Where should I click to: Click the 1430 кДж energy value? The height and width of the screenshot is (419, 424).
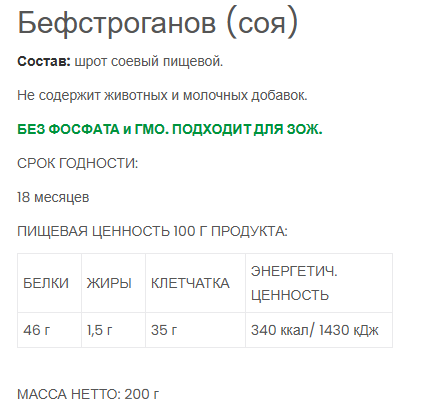(x=349, y=330)
